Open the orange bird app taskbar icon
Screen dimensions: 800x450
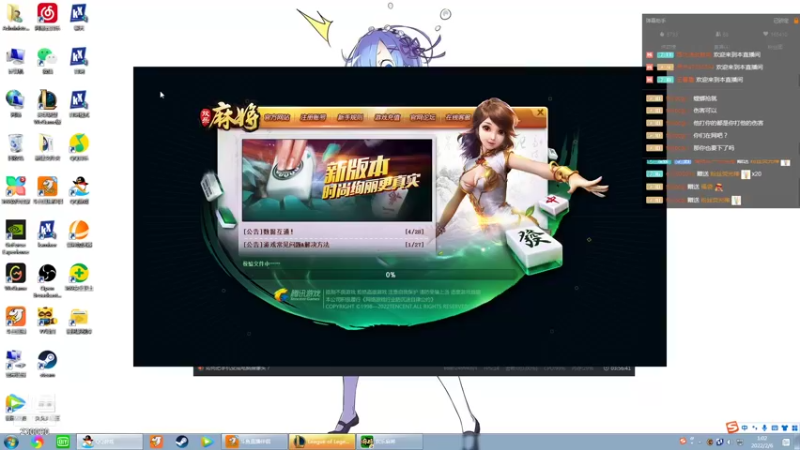[x=157, y=441]
